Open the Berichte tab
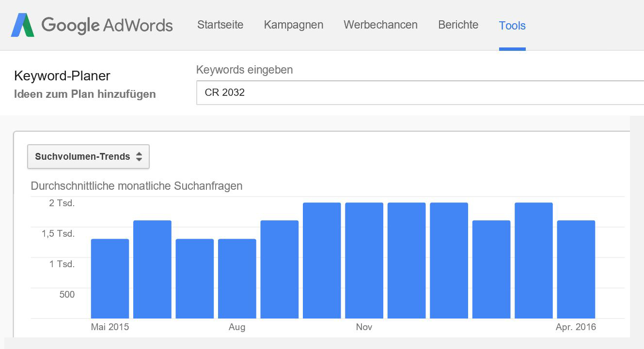 458,25
